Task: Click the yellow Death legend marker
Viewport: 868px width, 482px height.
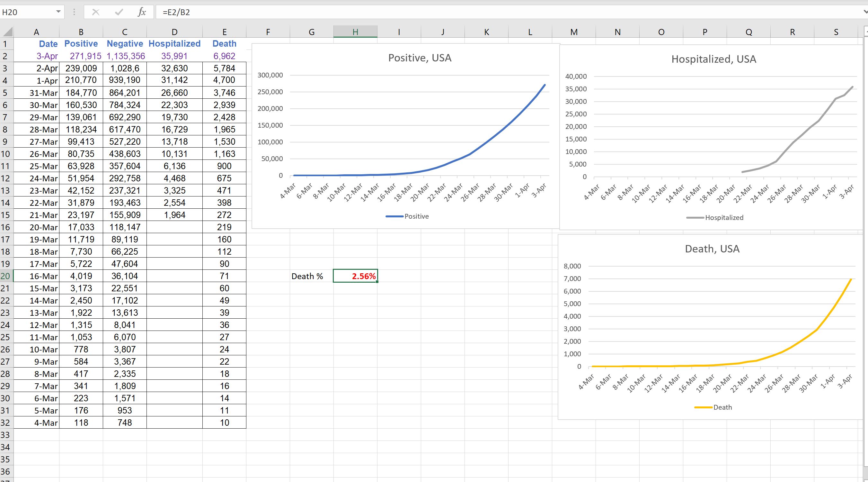Action: click(703, 407)
